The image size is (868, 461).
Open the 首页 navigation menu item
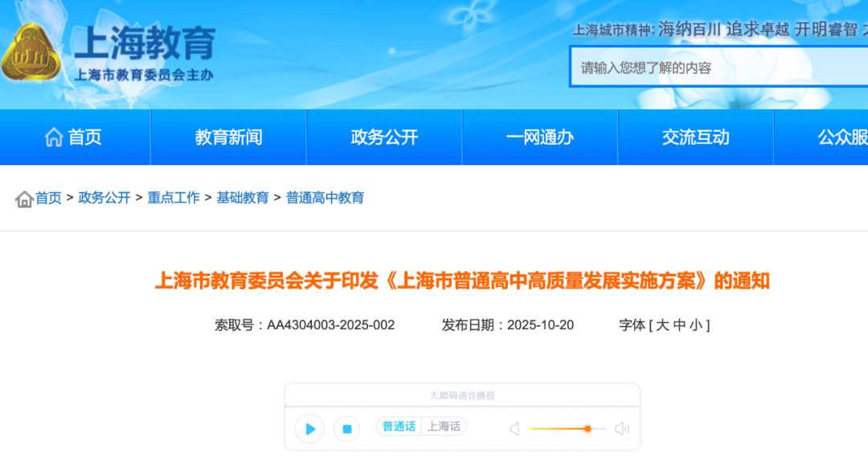tap(76, 137)
